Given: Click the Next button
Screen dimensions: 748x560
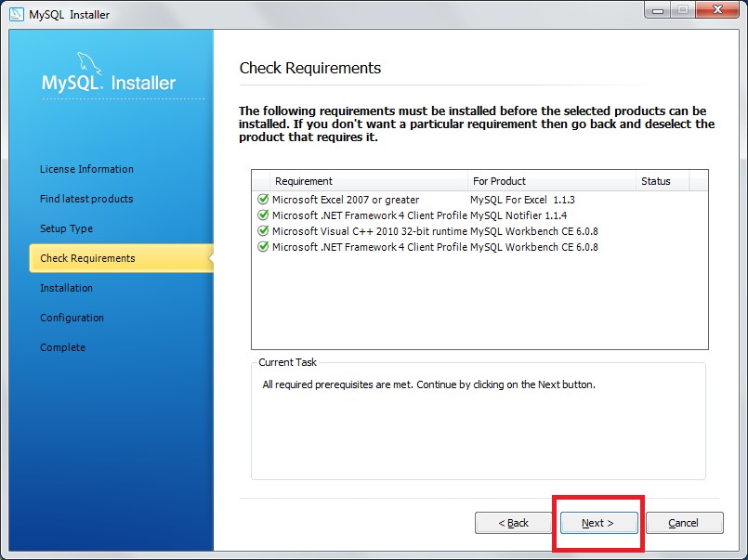Looking at the screenshot, I should (x=598, y=523).
